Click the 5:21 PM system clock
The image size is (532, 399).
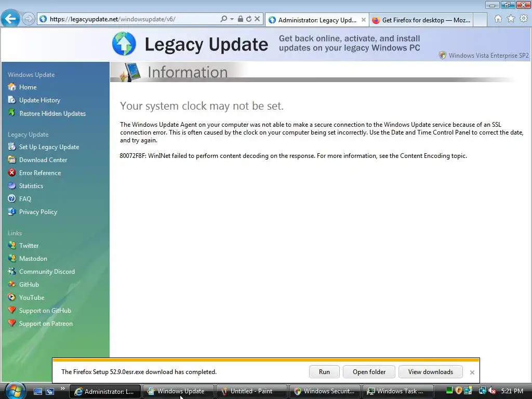[512, 391]
